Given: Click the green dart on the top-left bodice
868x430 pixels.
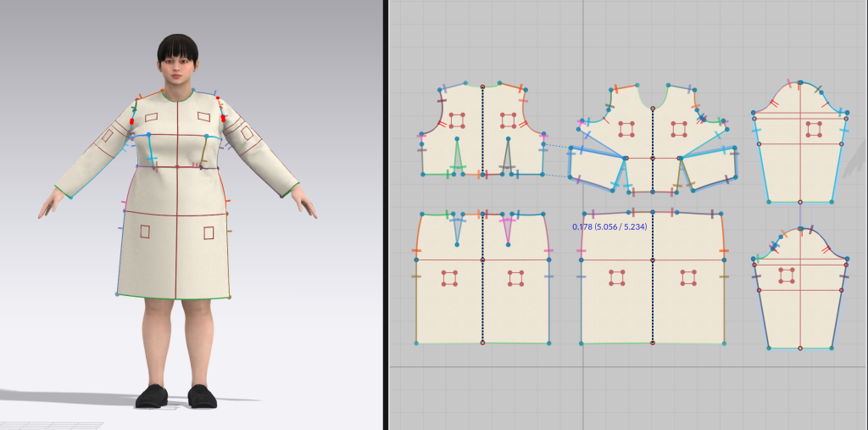Looking at the screenshot, I should point(457,159).
